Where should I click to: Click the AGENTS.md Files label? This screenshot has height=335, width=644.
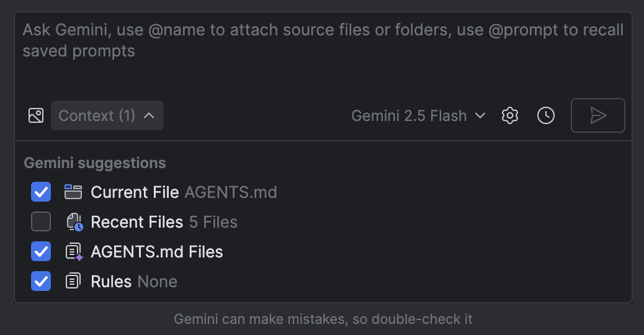coord(157,252)
